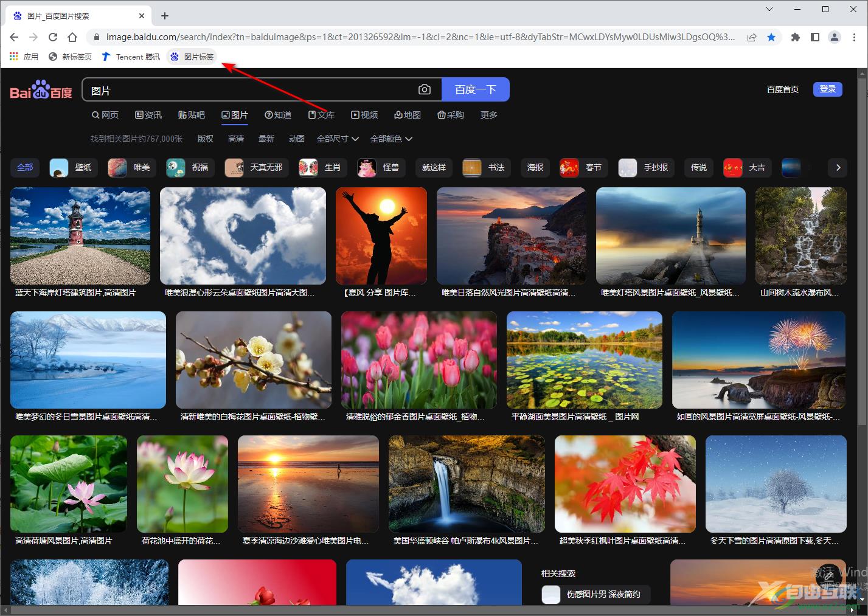Open the red maple leaves thumbnail
Image resolution: width=868 pixels, height=616 pixels.
[x=625, y=484]
